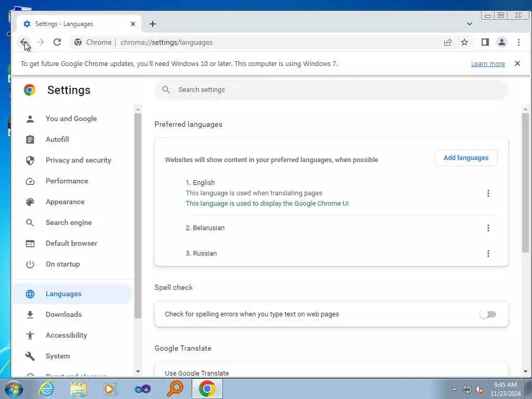Open more actions for English
532x399 pixels.
tap(488, 193)
